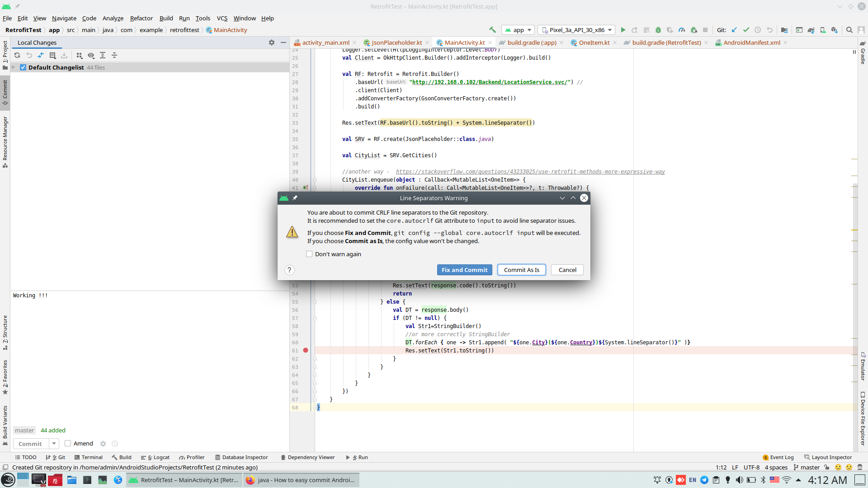Open the Pixel_3a_API_30_x86 device dropdown
Viewport: 868px width, 488px height.
point(576,30)
